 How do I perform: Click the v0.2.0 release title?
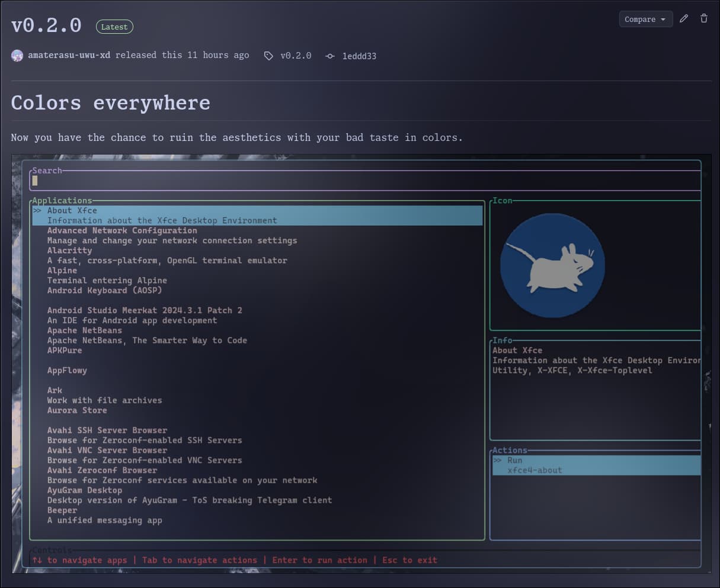[x=46, y=25]
